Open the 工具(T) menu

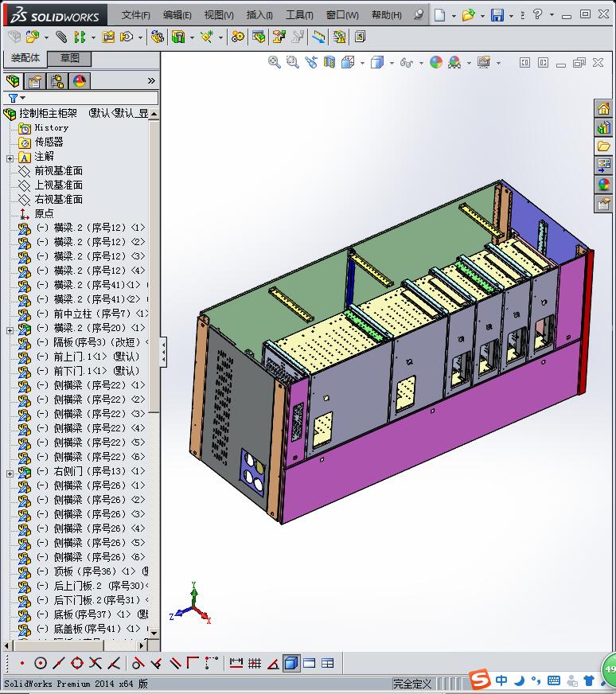click(x=299, y=15)
